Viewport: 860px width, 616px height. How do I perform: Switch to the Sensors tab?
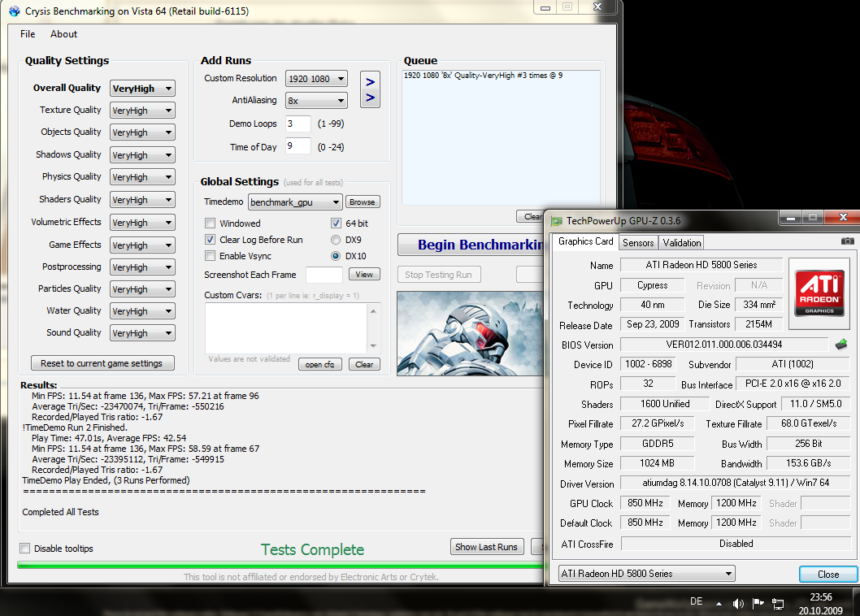[x=638, y=242]
